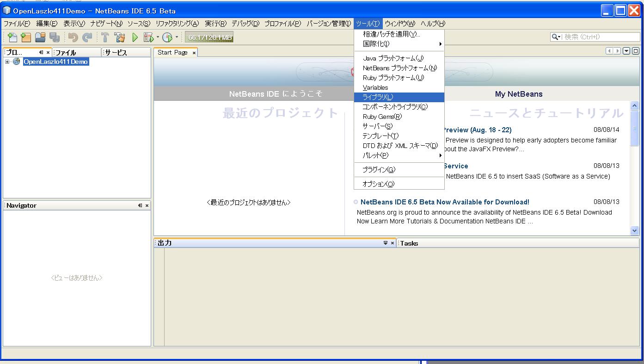This screenshot has width=644, height=364.
Task: Click the search magnifier icon in toolbar
Action: 555,37
